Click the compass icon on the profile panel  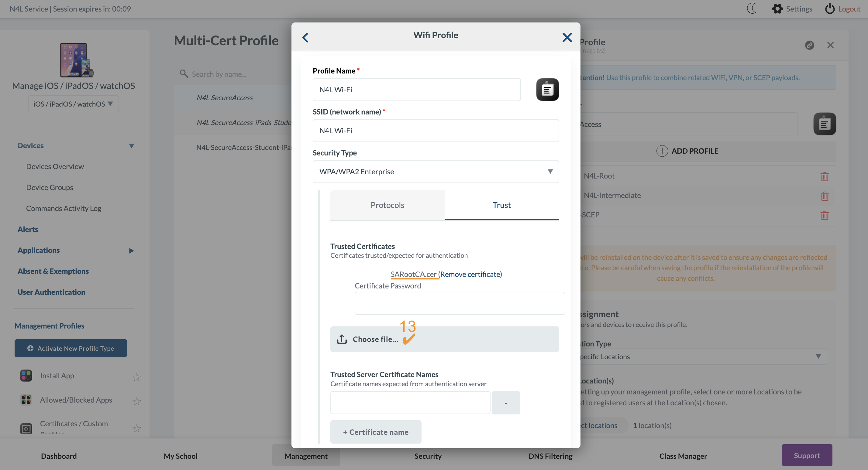click(810, 45)
